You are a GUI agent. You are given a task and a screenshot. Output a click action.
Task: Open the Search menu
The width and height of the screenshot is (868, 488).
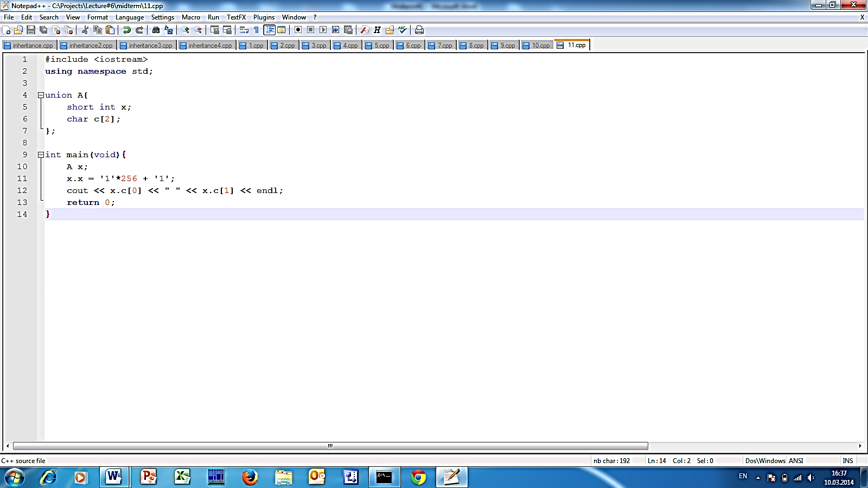49,17
